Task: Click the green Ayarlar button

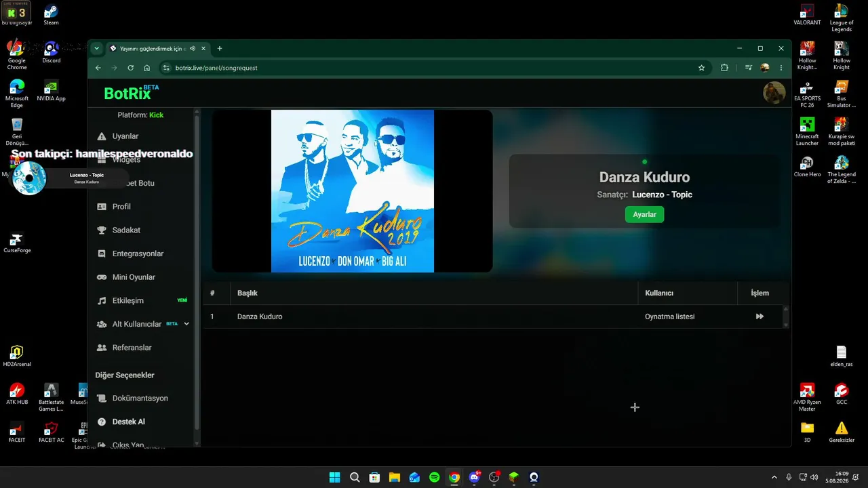Action: point(644,214)
